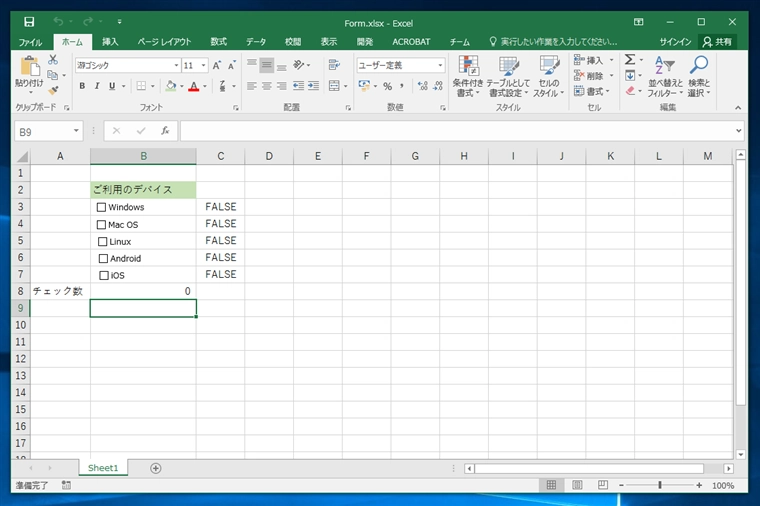
Task: Open the 数式 tab
Action: point(219,42)
